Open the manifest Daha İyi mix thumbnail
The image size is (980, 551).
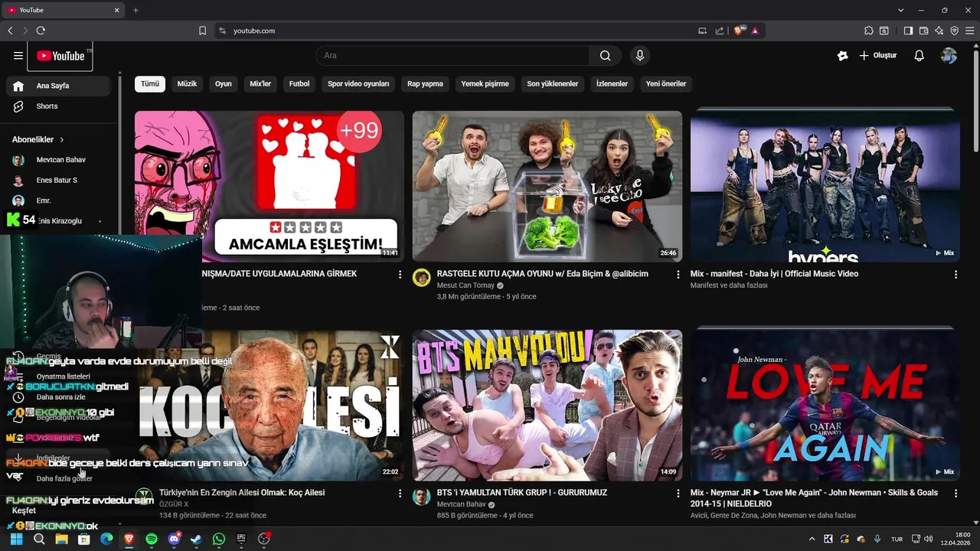[x=825, y=187]
